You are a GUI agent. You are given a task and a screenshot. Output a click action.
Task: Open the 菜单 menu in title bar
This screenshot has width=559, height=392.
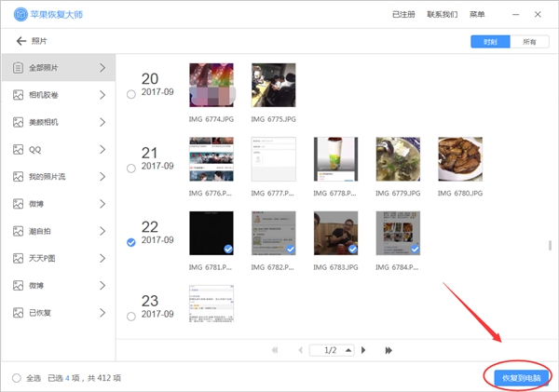477,15
